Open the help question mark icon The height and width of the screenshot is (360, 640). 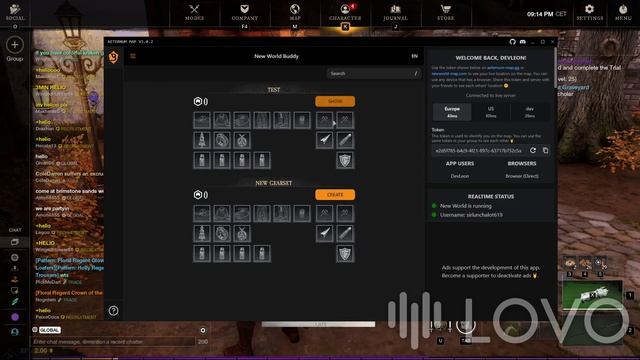(113, 311)
